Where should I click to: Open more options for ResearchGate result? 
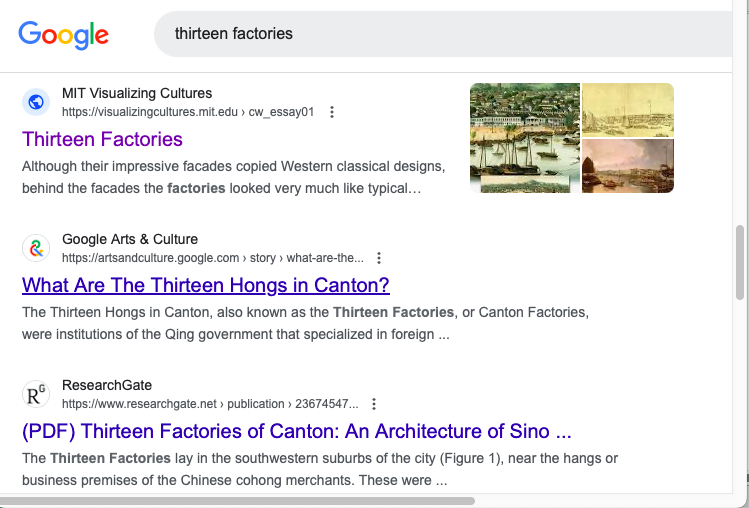click(x=374, y=404)
